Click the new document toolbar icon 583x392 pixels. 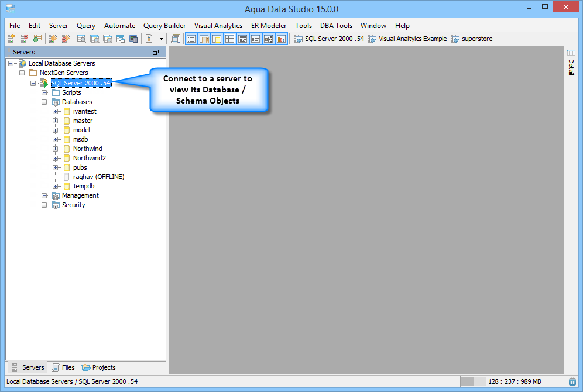149,38
